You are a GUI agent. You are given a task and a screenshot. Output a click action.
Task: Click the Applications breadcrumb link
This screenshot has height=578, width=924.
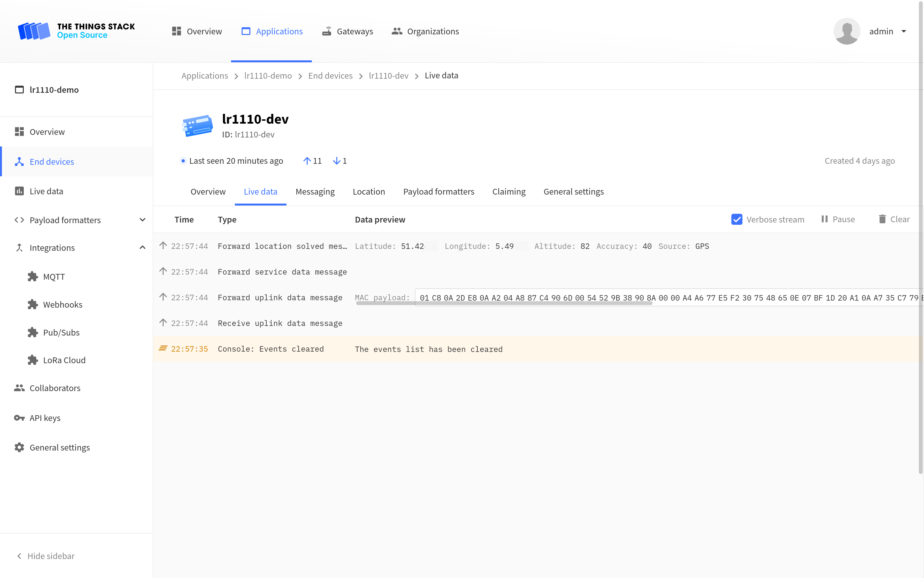[205, 75]
